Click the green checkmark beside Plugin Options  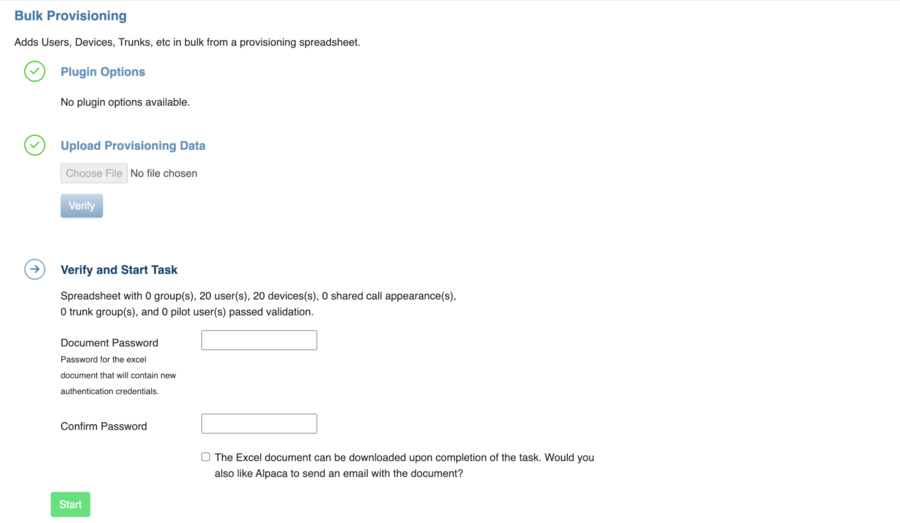click(x=34, y=71)
